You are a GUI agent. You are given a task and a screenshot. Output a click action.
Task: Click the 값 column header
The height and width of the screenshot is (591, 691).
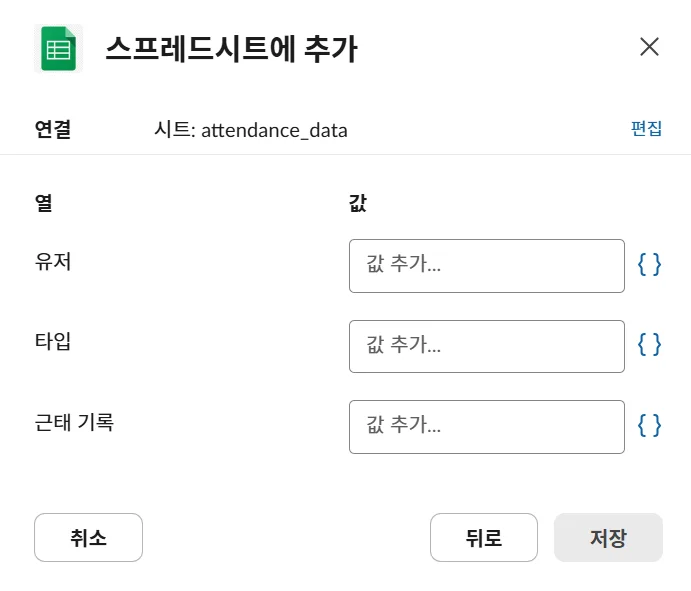357,203
